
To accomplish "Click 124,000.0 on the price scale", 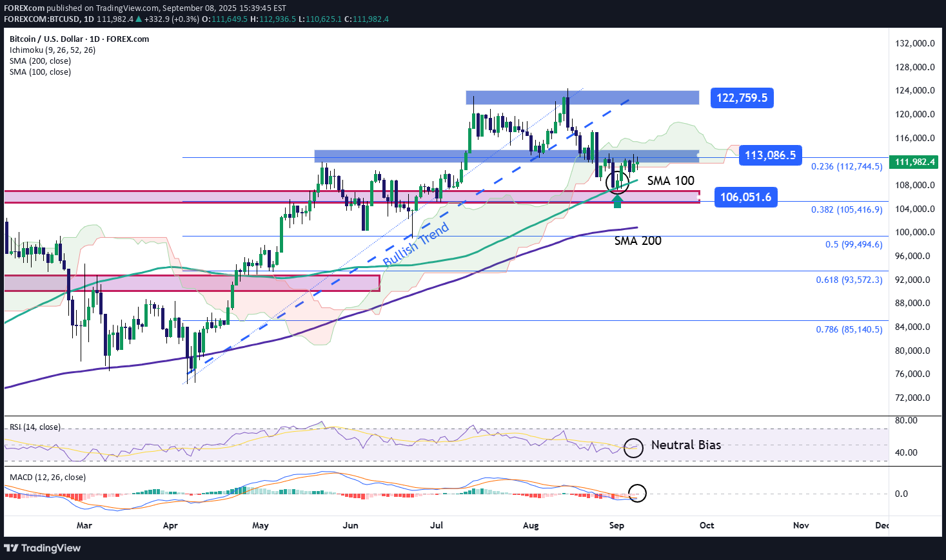I will pyautogui.click(x=915, y=90).
